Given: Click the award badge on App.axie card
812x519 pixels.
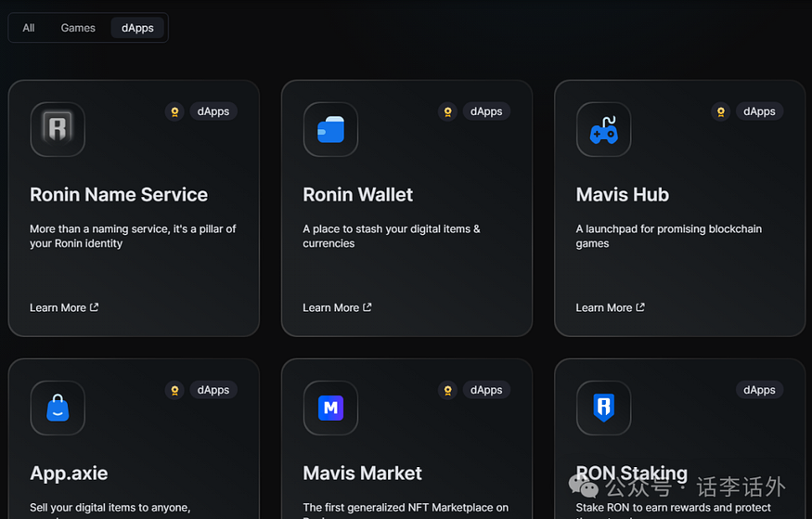Looking at the screenshot, I should click(x=174, y=390).
